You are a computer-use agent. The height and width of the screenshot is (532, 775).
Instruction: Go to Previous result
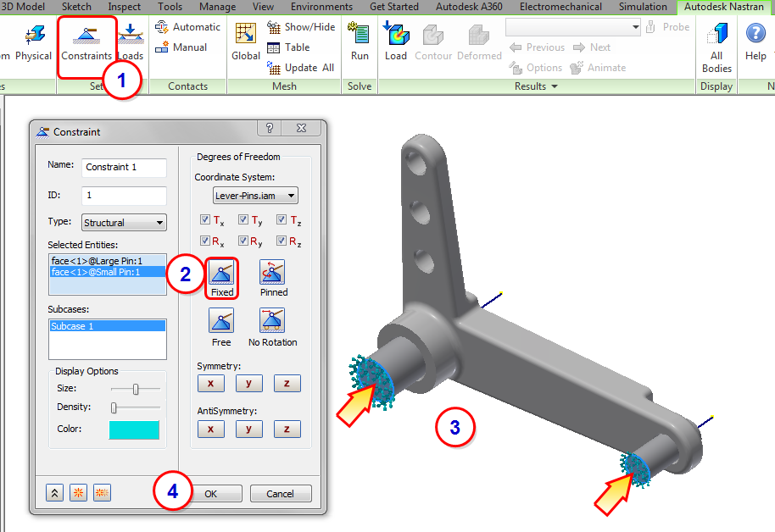click(x=537, y=47)
